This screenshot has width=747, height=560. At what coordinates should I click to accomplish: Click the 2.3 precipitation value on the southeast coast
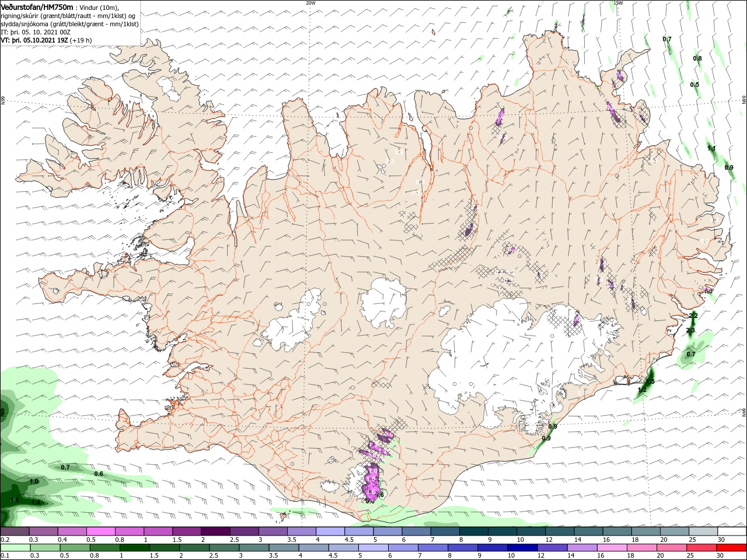[x=690, y=331]
